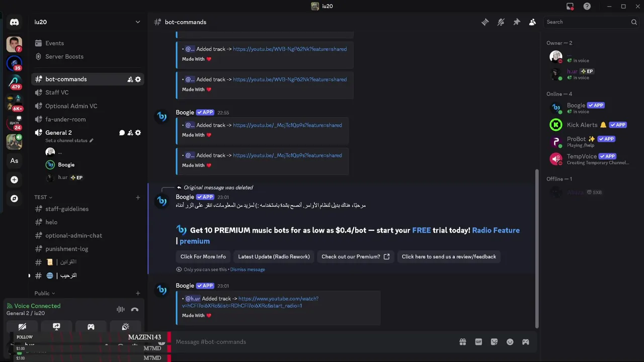The width and height of the screenshot is (644, 362).
Task: Click the Message #bot-commands input field
Action: [x=312, y=342]
